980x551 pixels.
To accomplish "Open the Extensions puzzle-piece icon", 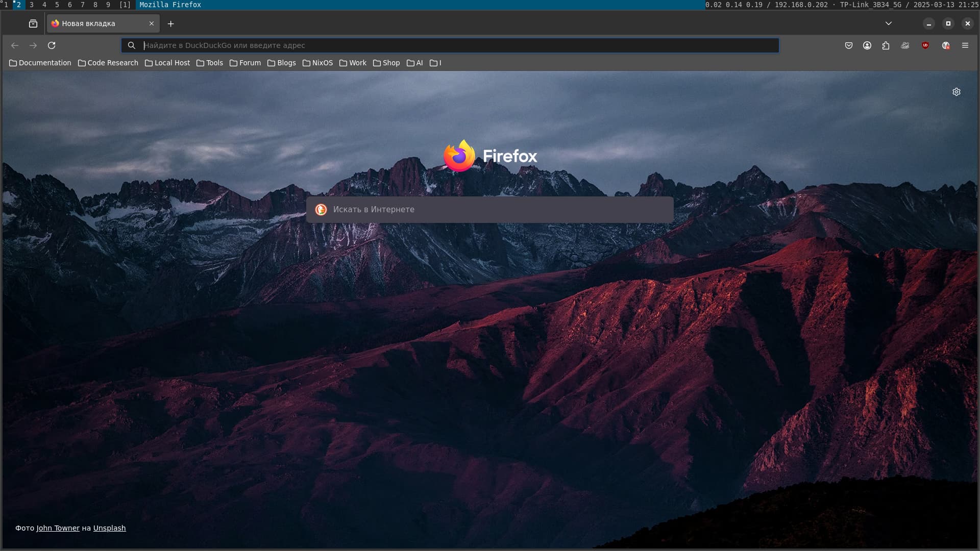I will coord(886,45).
